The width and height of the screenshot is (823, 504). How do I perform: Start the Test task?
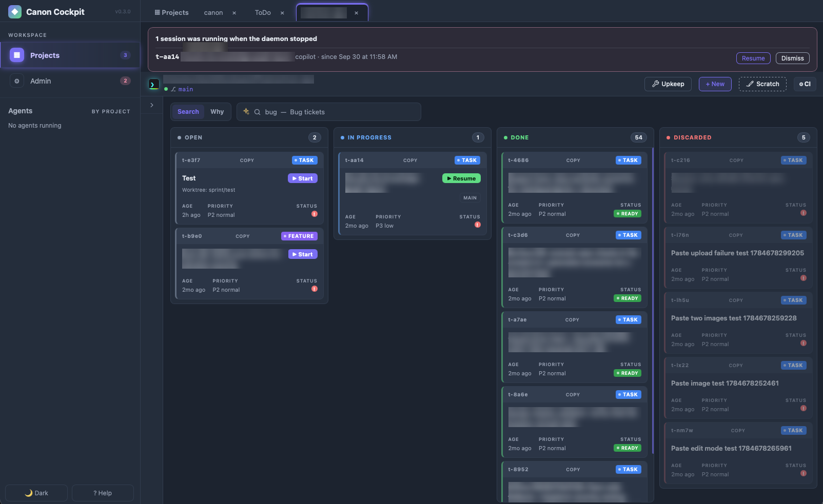click(x=303, y=178)
